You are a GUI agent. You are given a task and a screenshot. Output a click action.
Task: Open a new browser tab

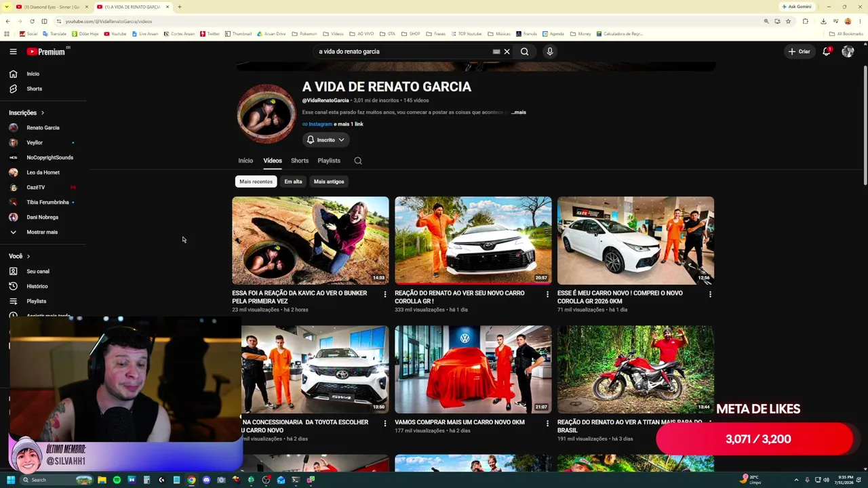[179, 7]
